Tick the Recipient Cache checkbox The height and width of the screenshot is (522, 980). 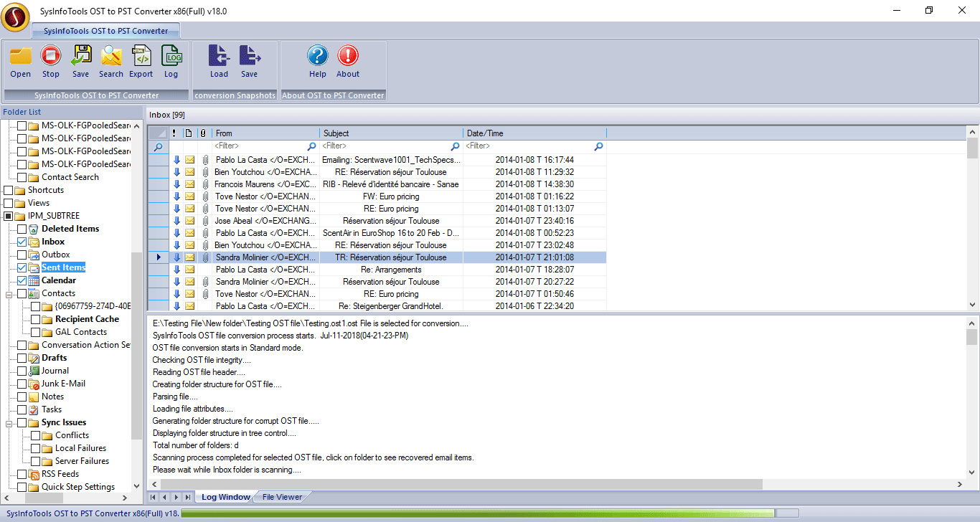[x=36, y=319]
